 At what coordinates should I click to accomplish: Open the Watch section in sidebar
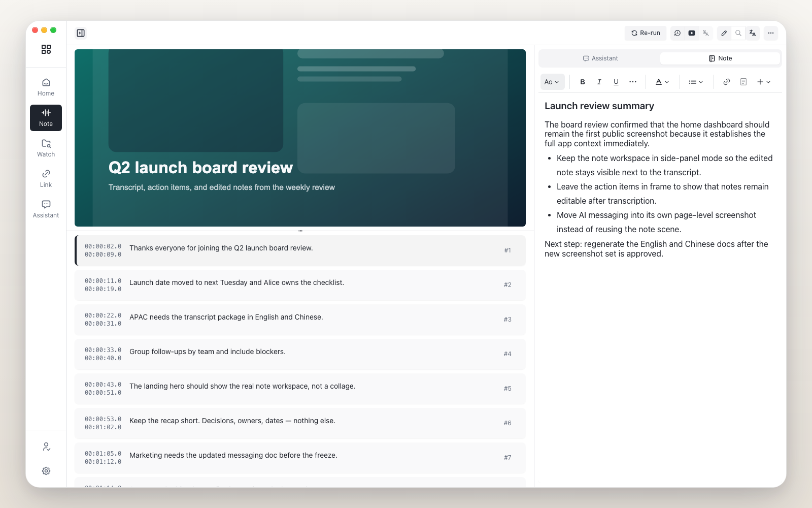click(46, 148)
